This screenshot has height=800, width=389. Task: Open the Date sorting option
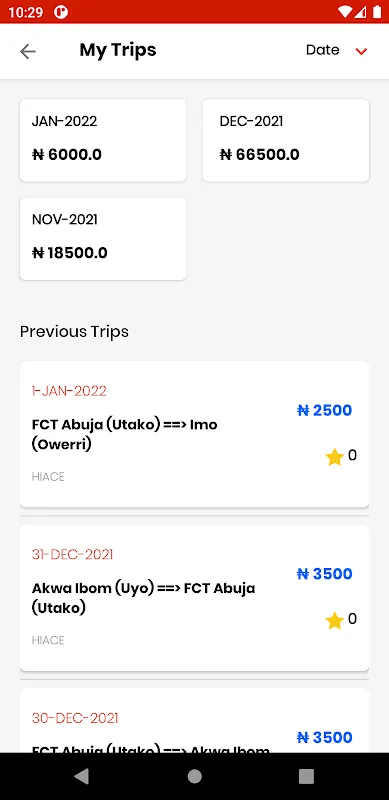tap(323, 50)
